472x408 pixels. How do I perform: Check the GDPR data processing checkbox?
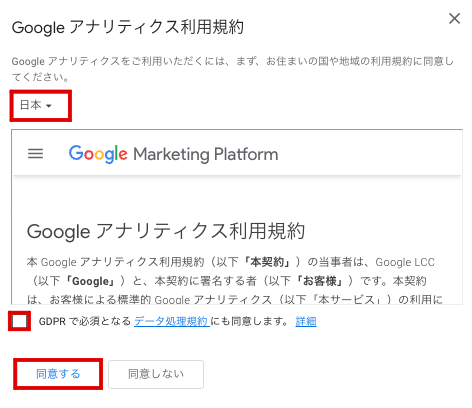coord(19,321)
